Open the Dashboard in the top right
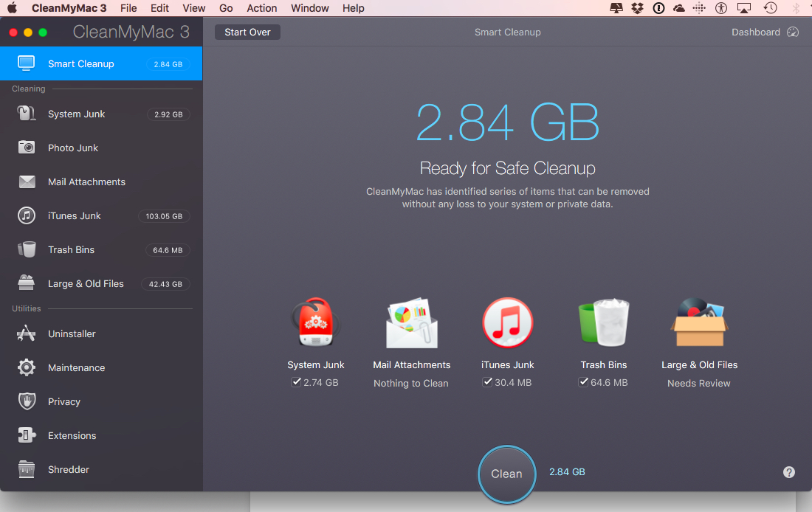This screenshot has width=812, height=512. (x=756, y=32)
